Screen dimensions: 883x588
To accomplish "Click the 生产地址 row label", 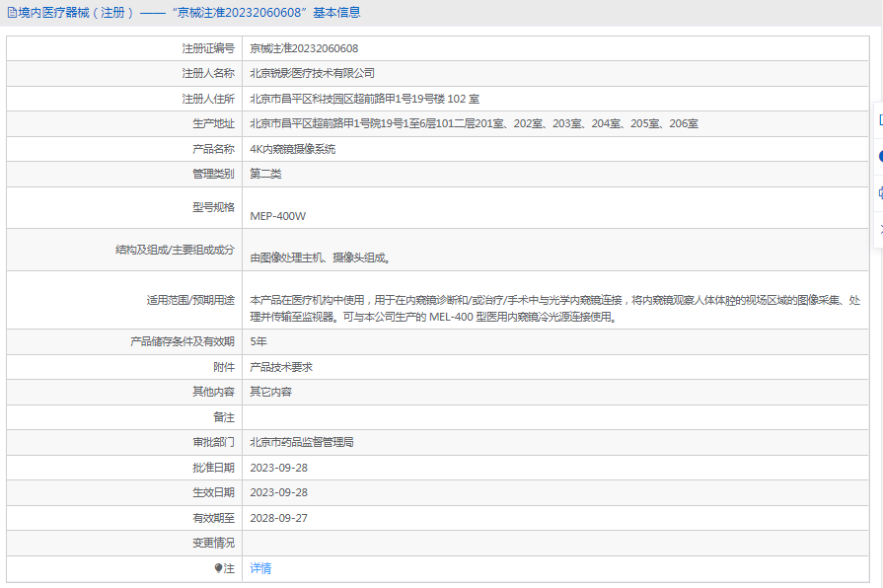I will point(213,123).
